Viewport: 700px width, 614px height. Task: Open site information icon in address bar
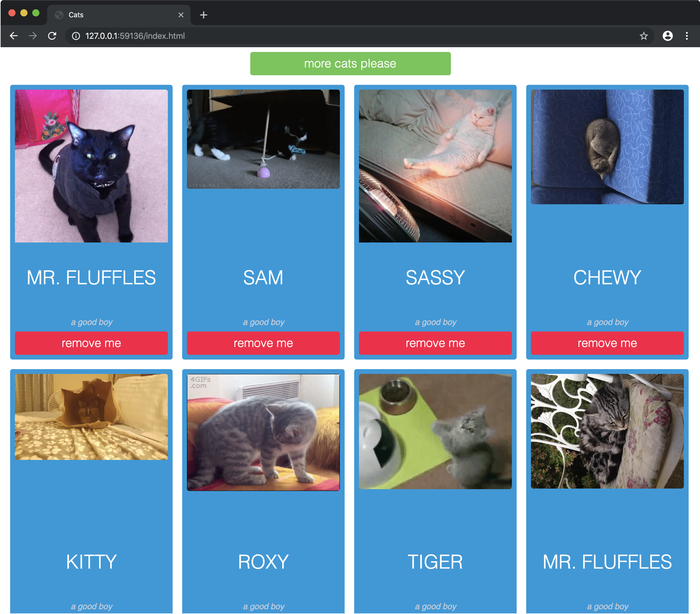(76, 36)
